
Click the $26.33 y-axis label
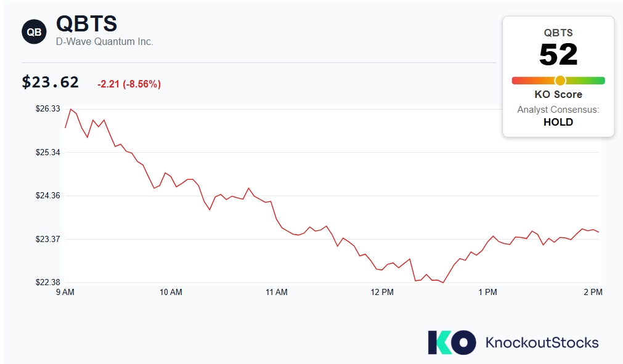[x=48, y=109]
